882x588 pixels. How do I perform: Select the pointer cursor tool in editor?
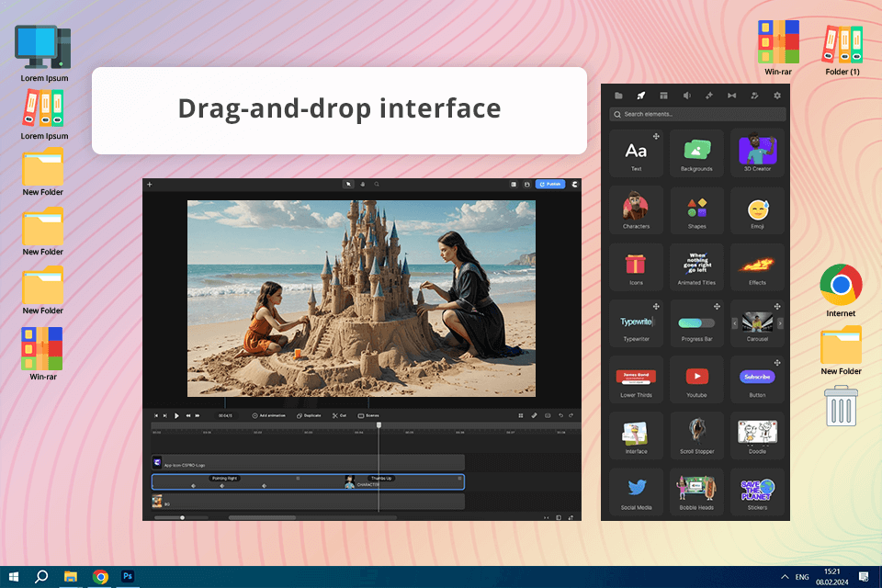click(x=348, y=184)
